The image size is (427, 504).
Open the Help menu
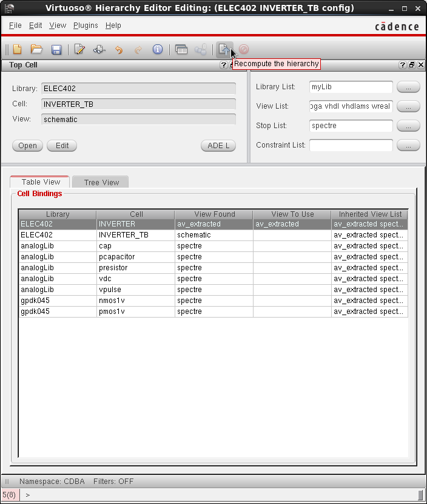tap(113, 26)
